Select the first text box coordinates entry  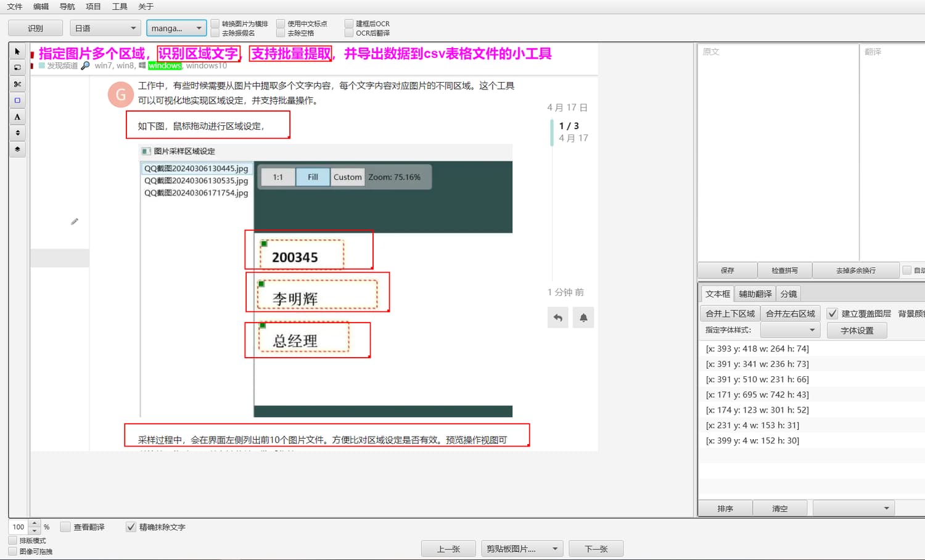pos(757,348)
